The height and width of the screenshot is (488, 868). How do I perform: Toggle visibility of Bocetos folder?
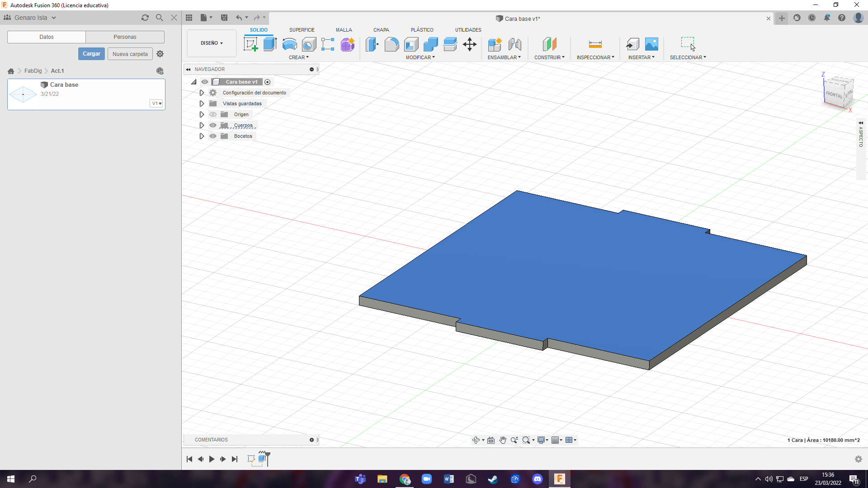coord(213,136)
